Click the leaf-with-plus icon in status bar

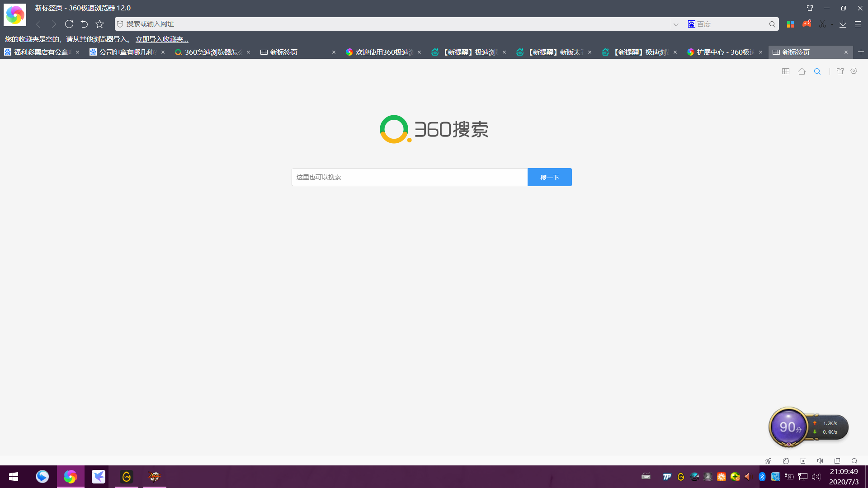coord(786,461)
